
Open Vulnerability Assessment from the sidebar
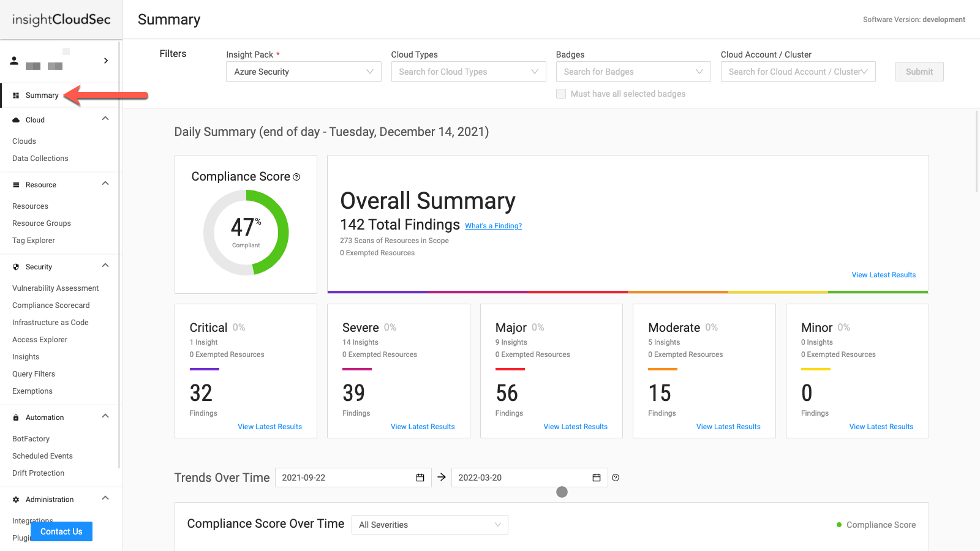point(55,288)
